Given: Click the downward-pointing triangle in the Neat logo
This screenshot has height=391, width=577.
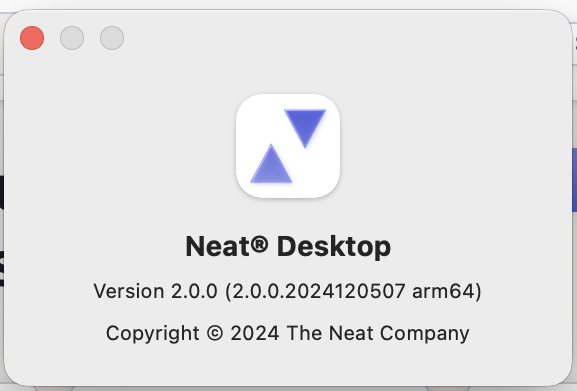Looking at the screenshot, I should (305, 128).
